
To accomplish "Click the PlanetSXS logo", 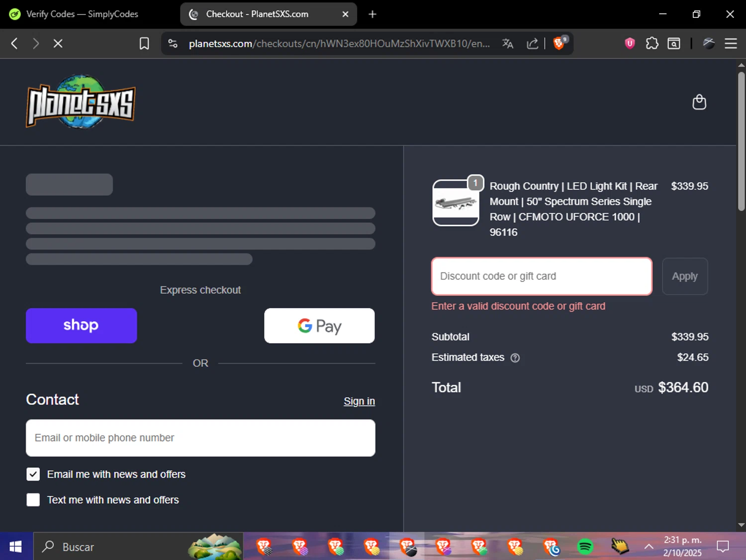I will (x=81, y=102).
